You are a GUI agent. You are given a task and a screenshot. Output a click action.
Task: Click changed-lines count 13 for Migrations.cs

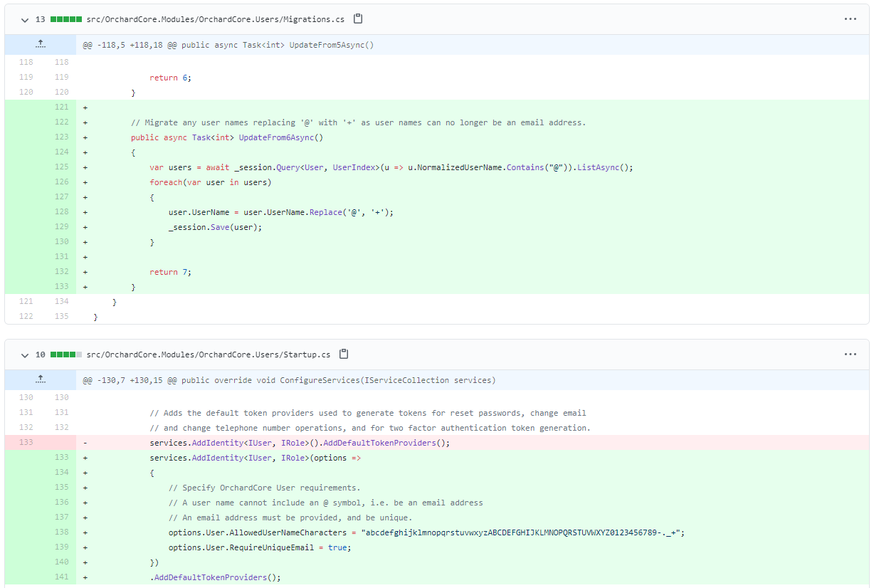[40, 19]
